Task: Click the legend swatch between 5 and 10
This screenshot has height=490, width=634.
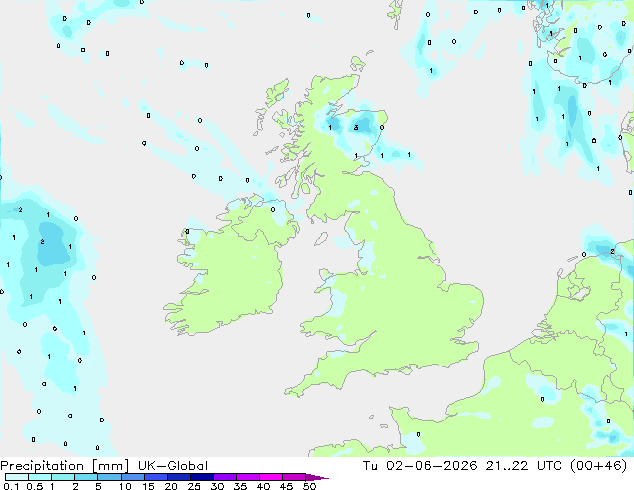Action: pos(109,477)
